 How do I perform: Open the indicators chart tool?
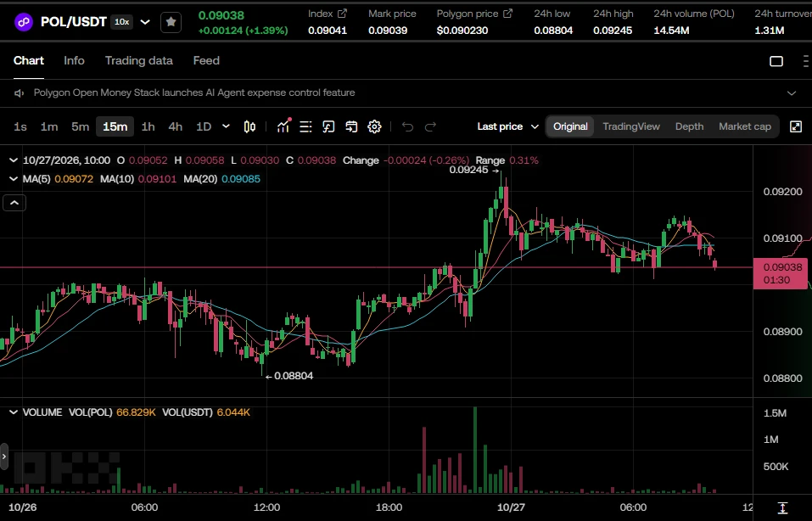coord(283,126)
